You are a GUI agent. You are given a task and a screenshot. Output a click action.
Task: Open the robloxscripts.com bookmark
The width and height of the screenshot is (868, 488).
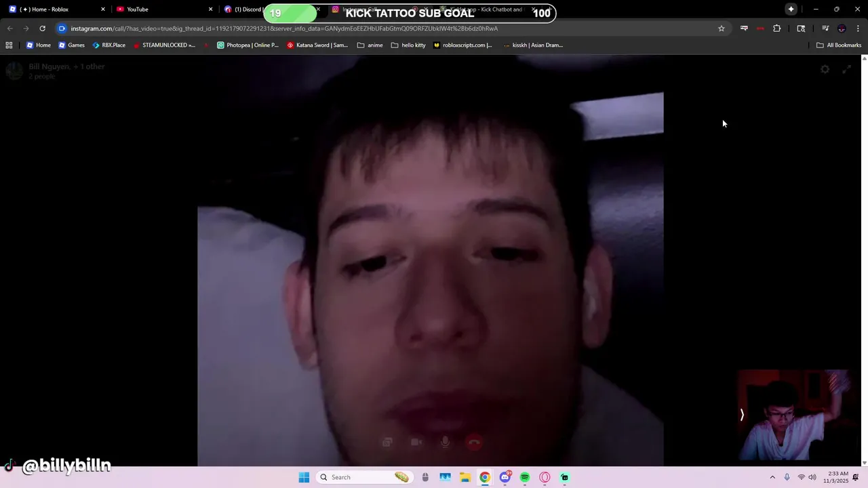[x=462, y=45]
